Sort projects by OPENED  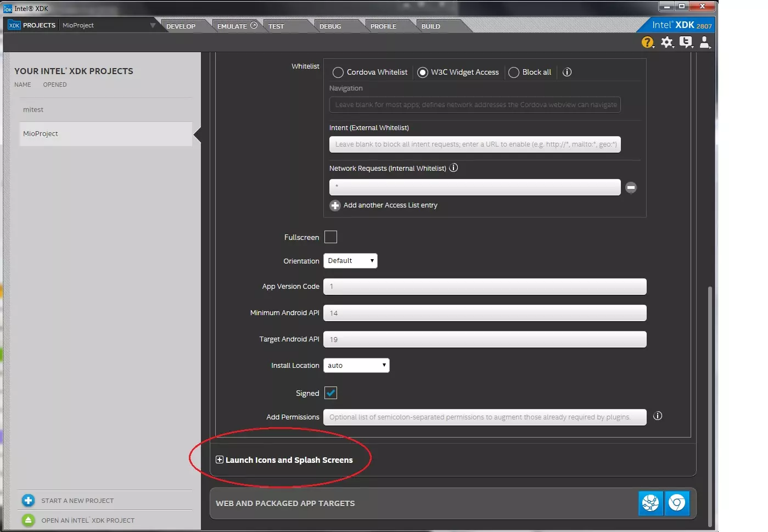55,85
